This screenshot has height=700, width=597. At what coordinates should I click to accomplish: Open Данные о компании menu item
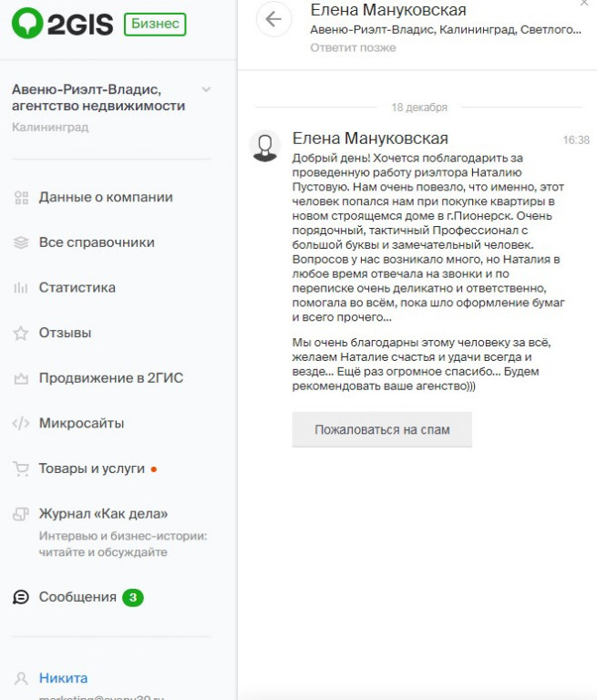pyautogui.click(x=106, y=197)
